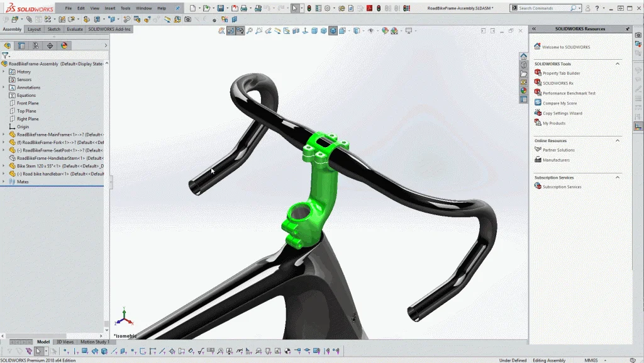
Task: Open the File menu
Action: click(x=68, y=8)
